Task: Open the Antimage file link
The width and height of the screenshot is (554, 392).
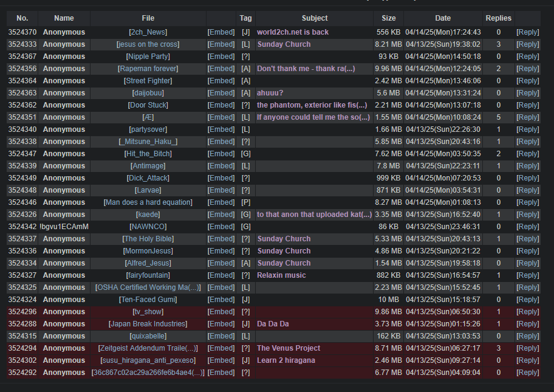Action: (148, 166)
